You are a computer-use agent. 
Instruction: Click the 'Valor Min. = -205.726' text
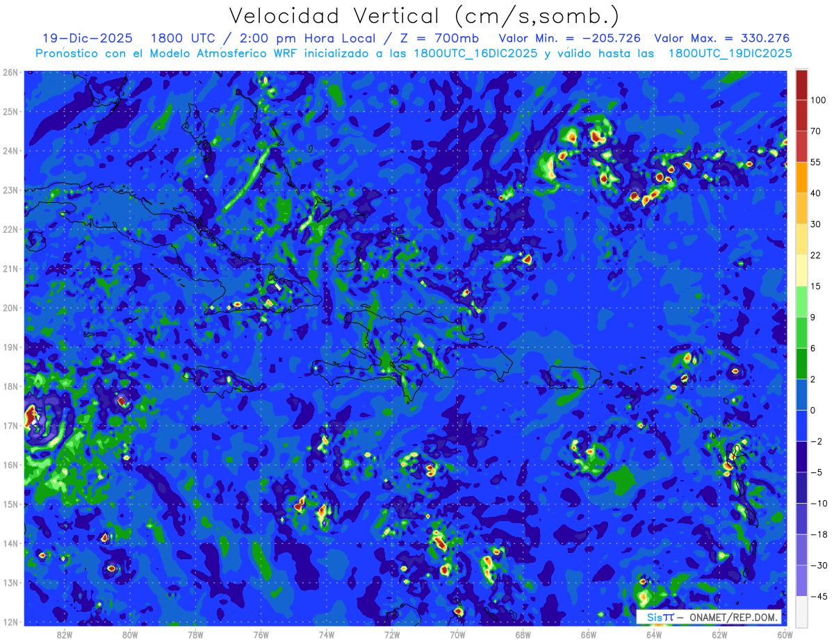tap(571, 38)
